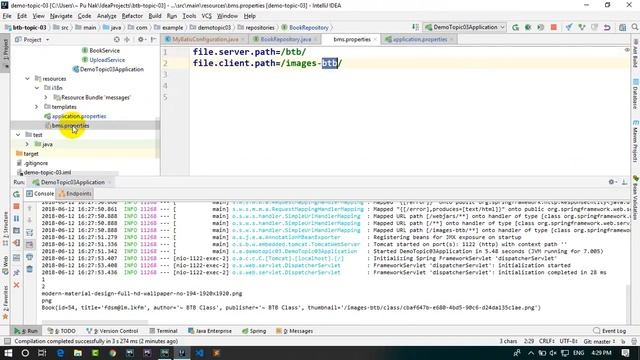Image resolution: width=640 pixels, height=360 pixels.
Task: Open the Database side panel
Action: (x=636, y=93)
